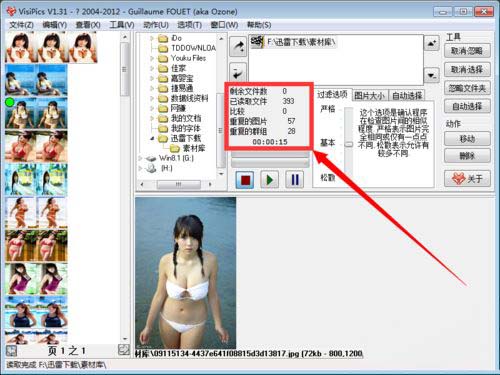Select the thumbnail marked with green dot
Image resolution: width=500 pixels, height=375 pixels.
21,113
